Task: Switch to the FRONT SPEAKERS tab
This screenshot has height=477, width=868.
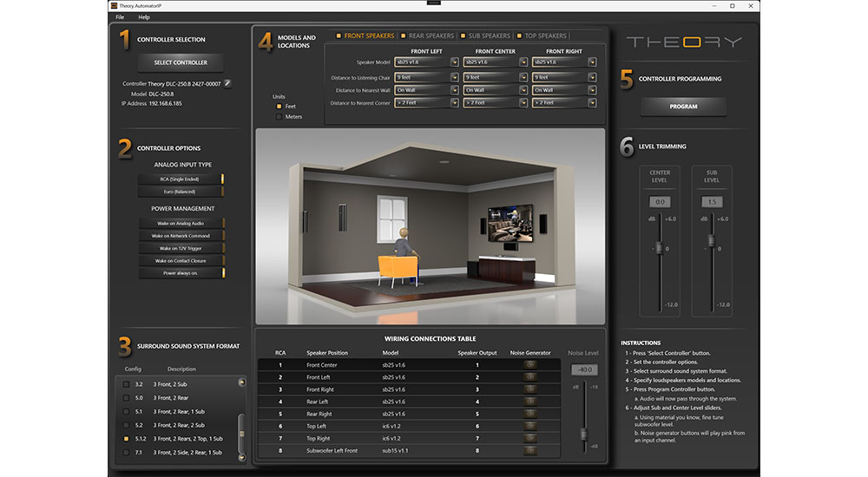Action: click(x=365, y=36)
